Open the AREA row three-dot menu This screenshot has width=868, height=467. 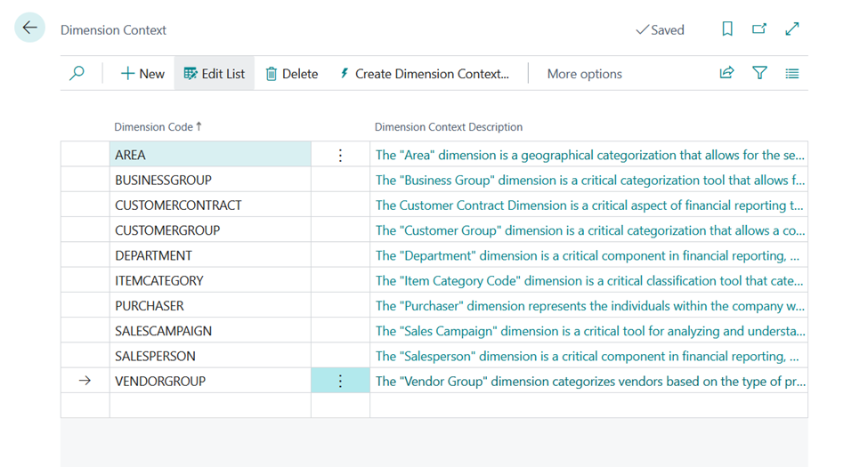(340, 156)
